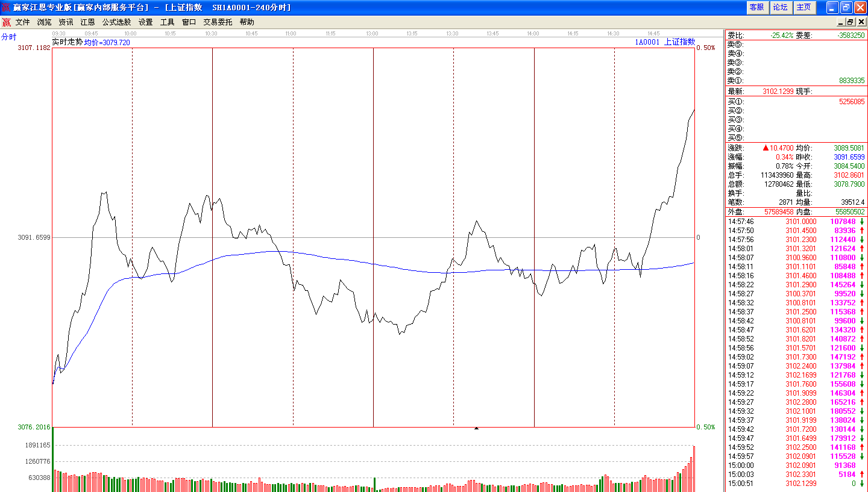Click the 630388 volume axis label
The height and width of the screenshot is (492, 868).
pyautogui.click(x=39, y=478)
